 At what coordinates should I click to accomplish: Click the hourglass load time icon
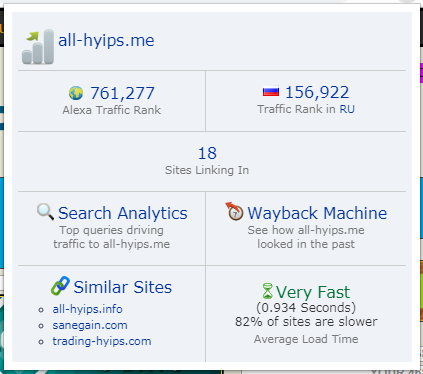(267, 291)
